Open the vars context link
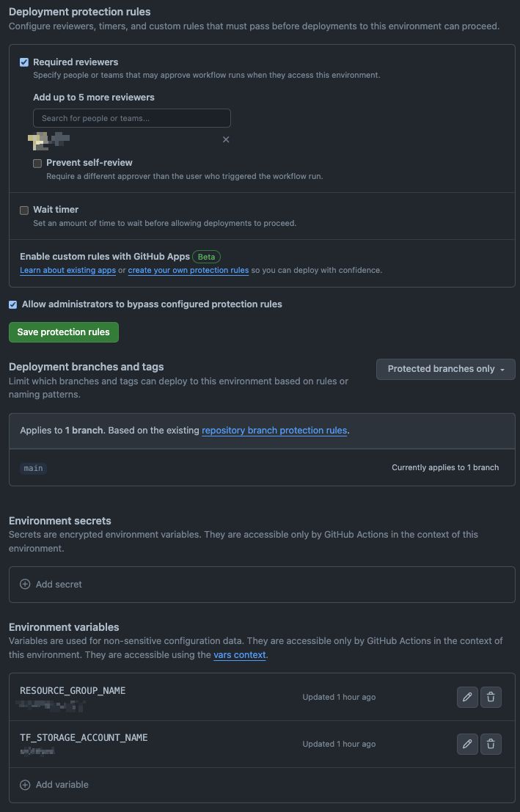Viewport: 520px width, 812px height. (239, 655)
